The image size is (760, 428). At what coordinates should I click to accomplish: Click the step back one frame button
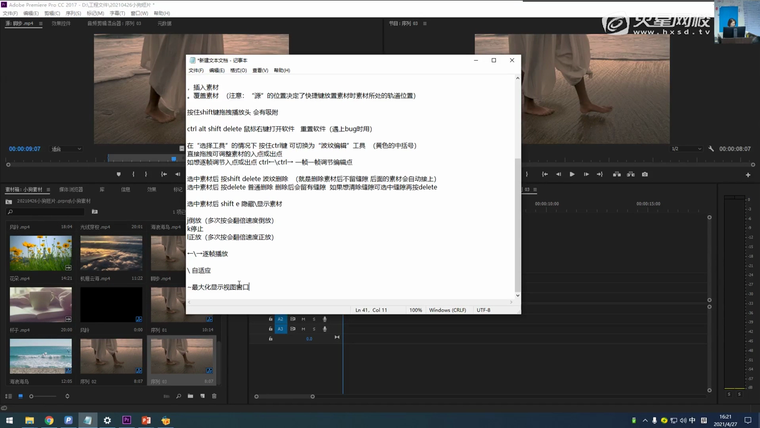(x=557, y=174)
